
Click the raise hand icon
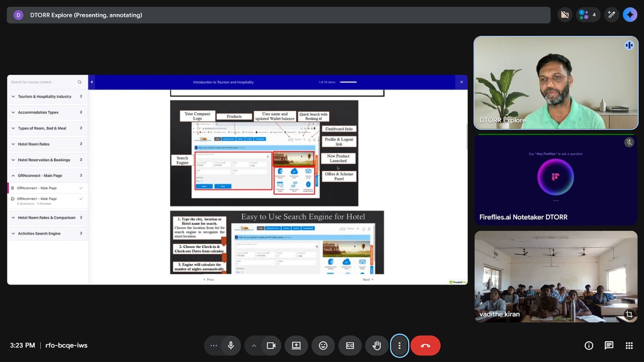click(377, 345)
